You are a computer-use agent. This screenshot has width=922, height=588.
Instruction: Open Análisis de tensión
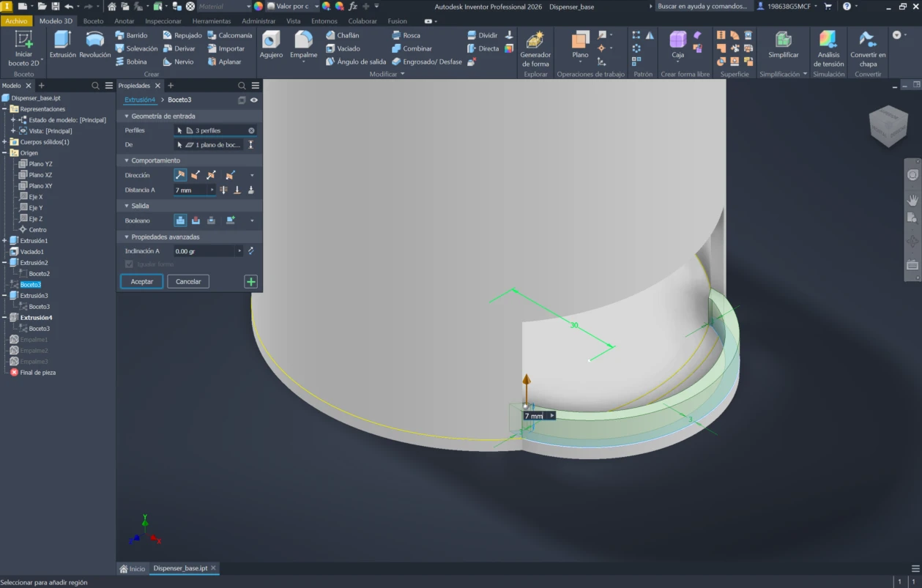click(x=828, y=49)
